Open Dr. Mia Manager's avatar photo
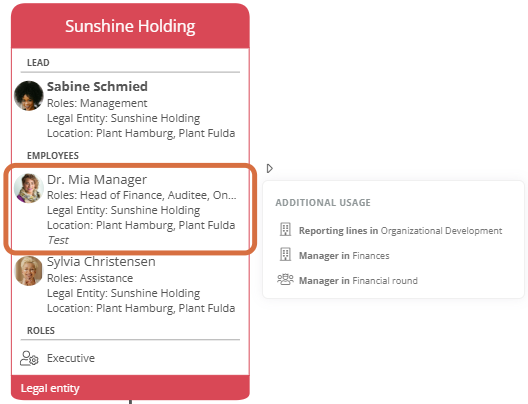Screen dimensions: 528x404 point(29,188)
